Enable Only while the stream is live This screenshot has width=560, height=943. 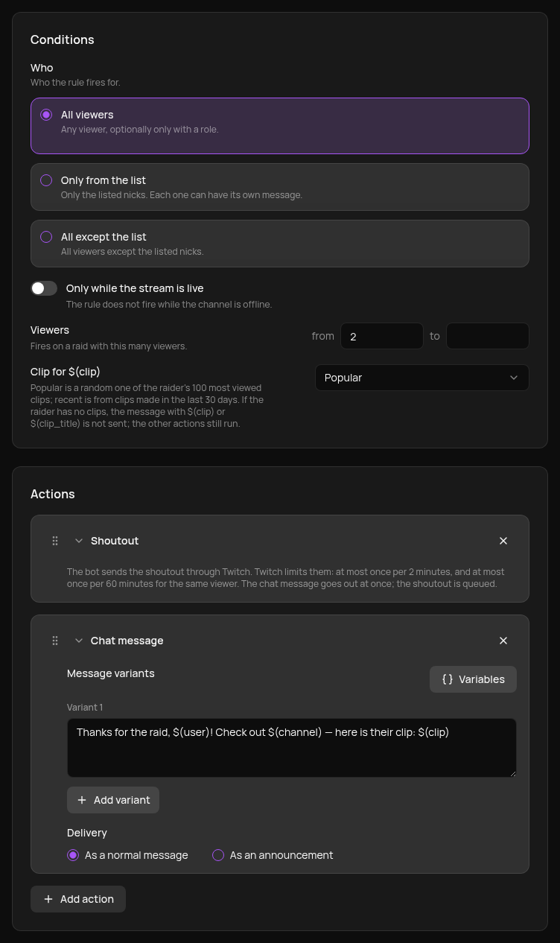(44, 288)
